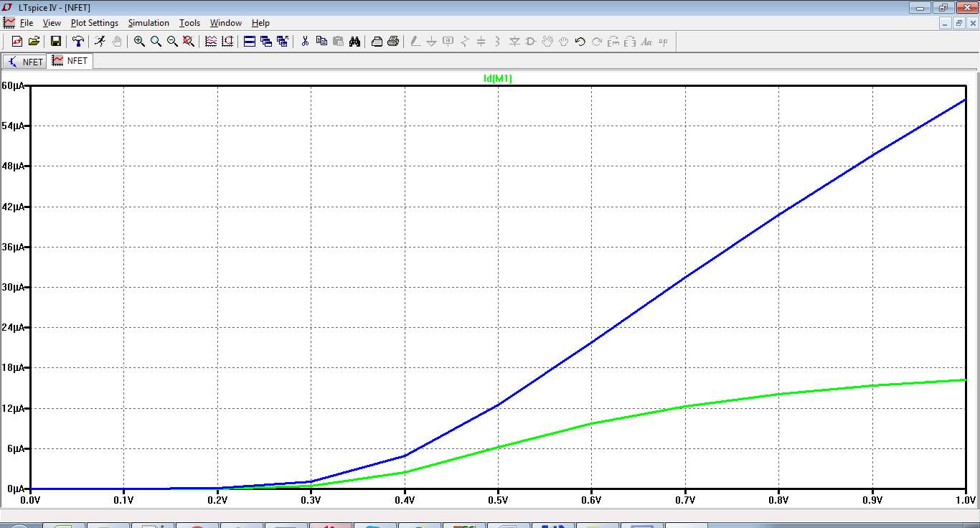Click the Zoom Out magnifier icon

coord(172,42)
